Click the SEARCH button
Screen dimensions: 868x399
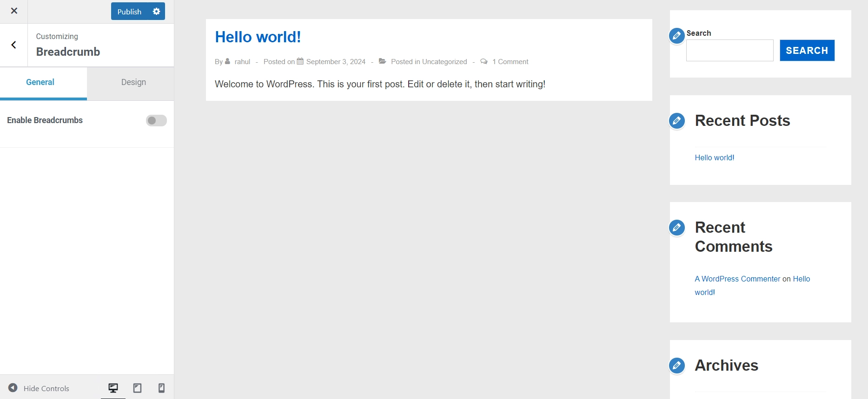[807, 51]
